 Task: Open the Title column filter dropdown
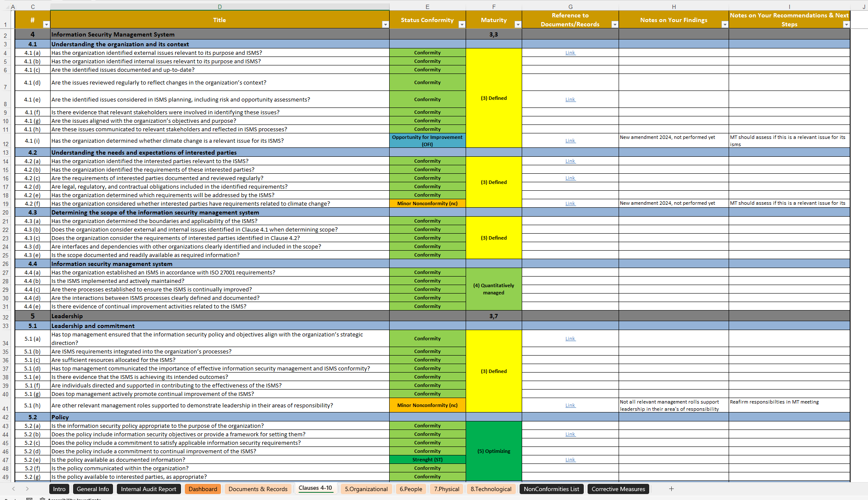385,25
